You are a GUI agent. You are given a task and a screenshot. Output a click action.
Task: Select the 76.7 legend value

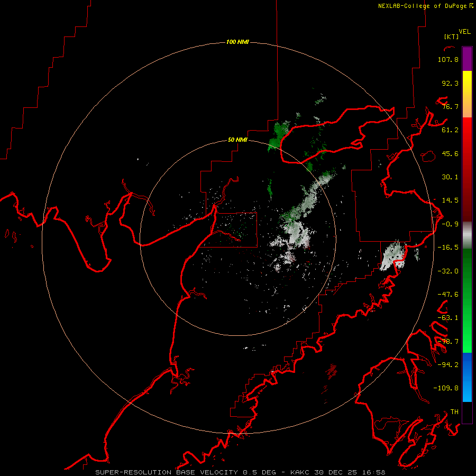pos(450,106)
